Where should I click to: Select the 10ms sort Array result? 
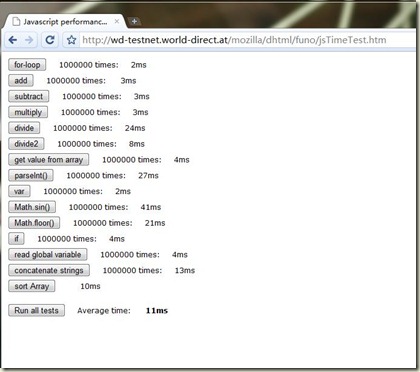[90, 286]
